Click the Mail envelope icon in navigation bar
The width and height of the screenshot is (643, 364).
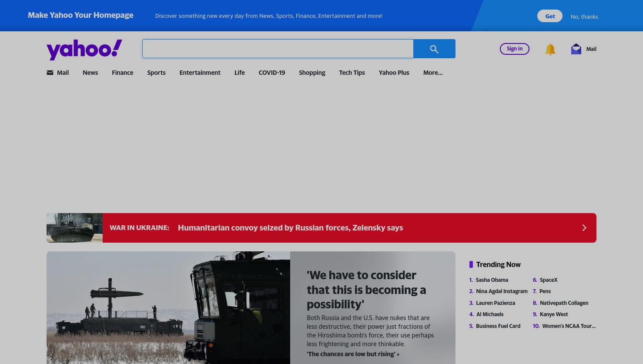pyautogui.click(x=50, y=73)
